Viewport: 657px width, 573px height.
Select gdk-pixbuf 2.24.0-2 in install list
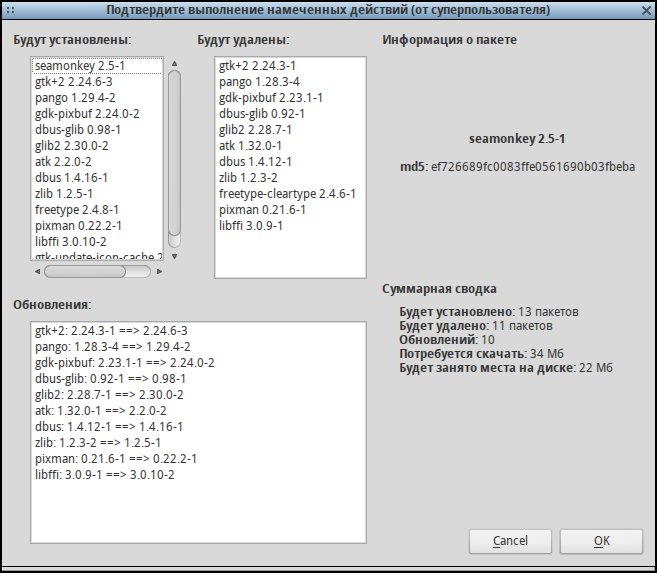pyautogui.click(x=97, y=114)
